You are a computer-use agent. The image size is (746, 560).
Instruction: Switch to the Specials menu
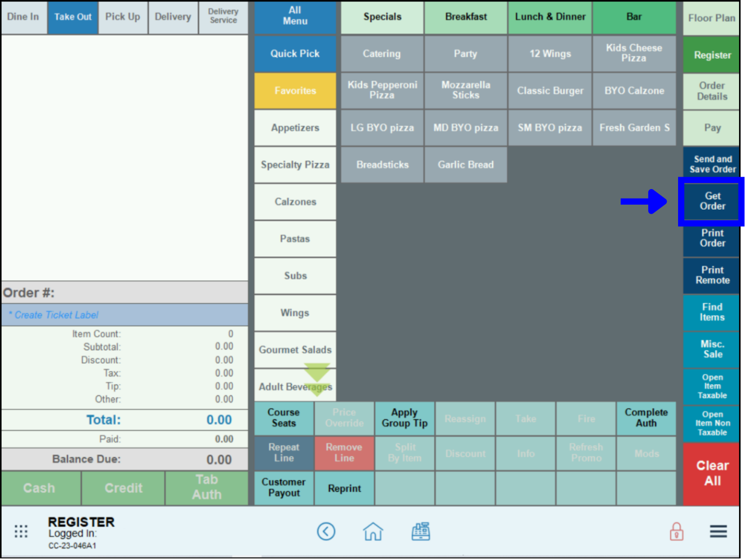click(x=382, y=17)
